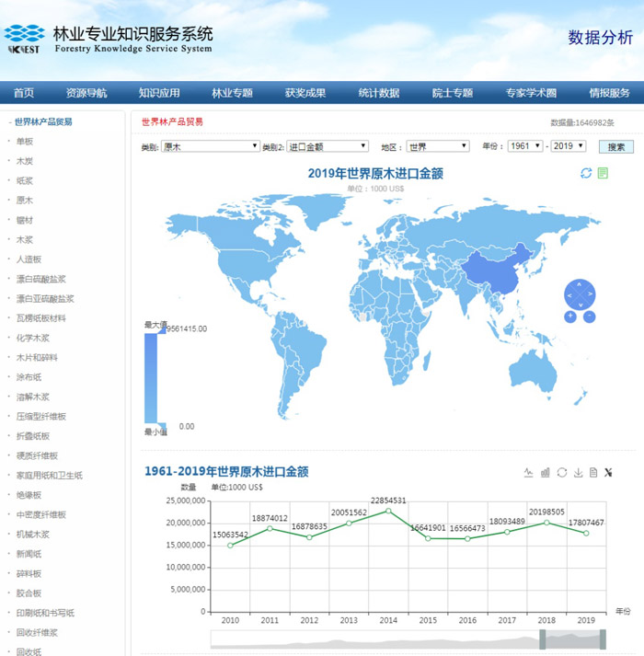Click the blue gradient legend bar
The height and width of the screenshot is (656, 644).
(151, 378)
